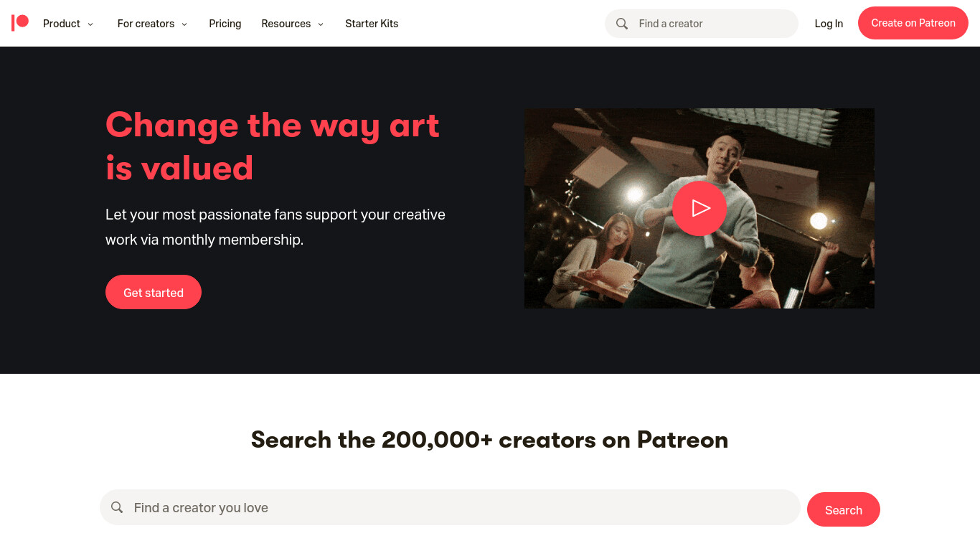This screenshot has height=551, width=980.
Task: Click the Resources menu label
Action: [x=286, y=24]
